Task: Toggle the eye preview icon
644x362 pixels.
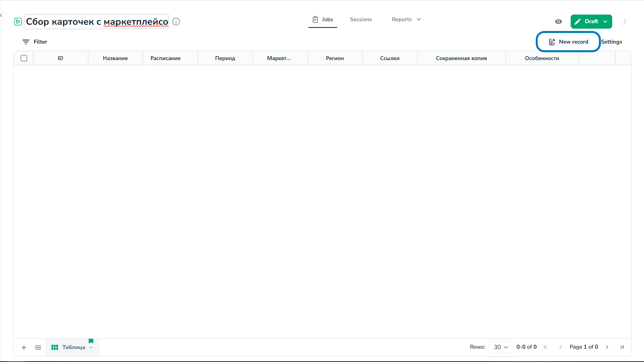Action: click(x=558, y=22)
